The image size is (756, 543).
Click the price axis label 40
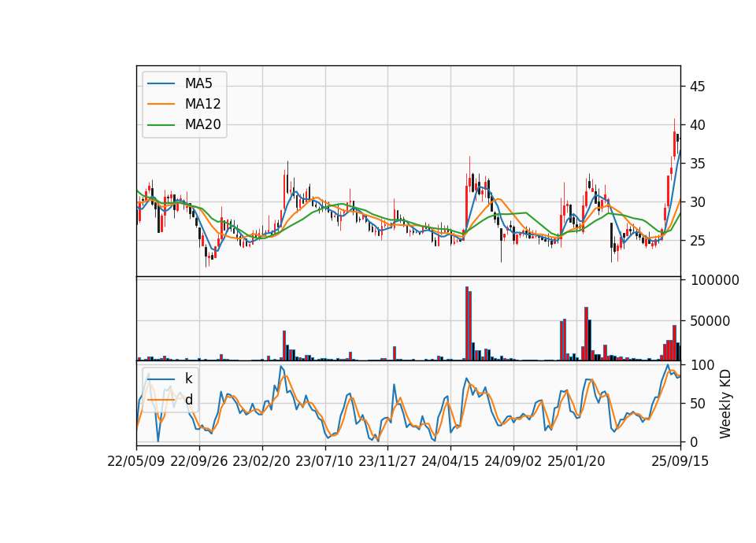pyautogui.click(x=697, y=125)
